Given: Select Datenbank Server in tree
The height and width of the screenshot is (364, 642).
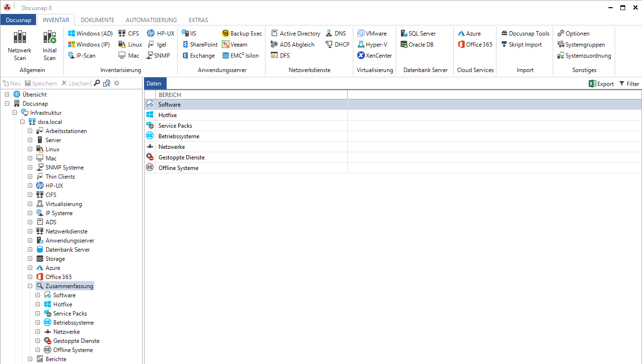Looking at the screenshot, I should tap(68, 250).
